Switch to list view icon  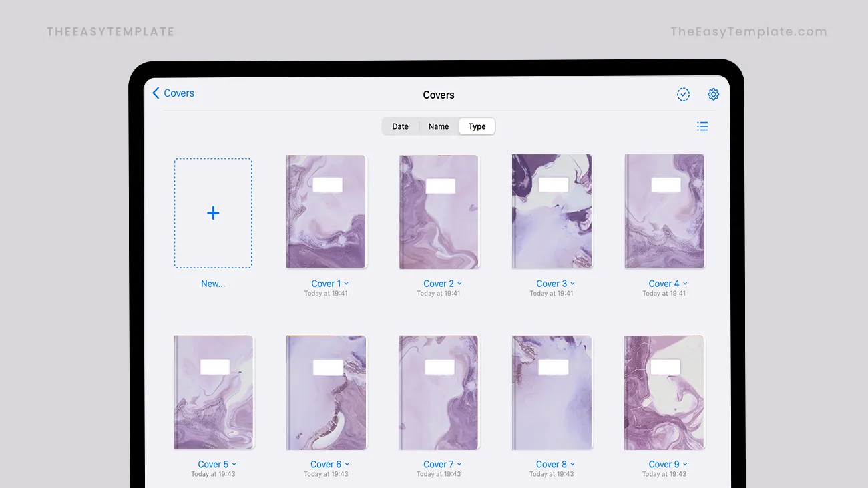pyautogui.click(x=702, y=126)
